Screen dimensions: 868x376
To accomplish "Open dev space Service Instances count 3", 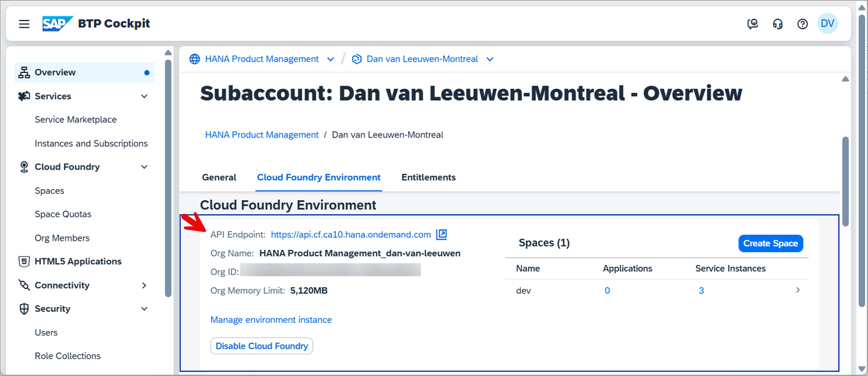I will click(701, 290).
